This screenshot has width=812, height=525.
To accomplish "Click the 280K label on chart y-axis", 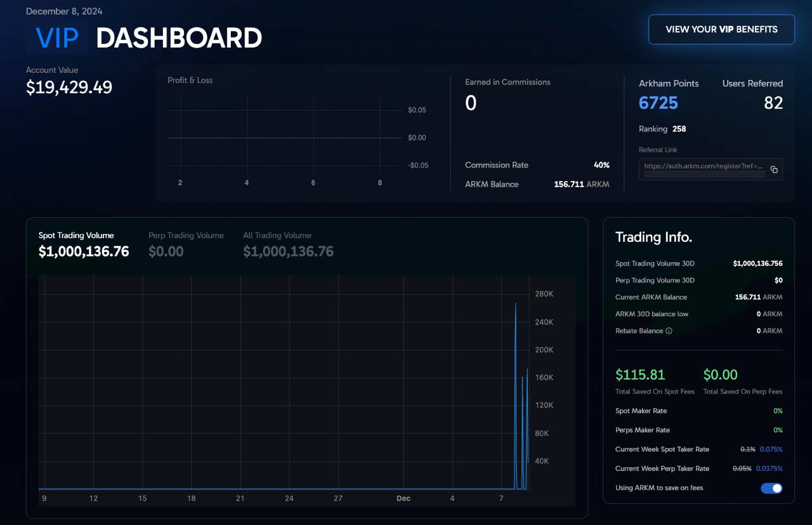I will 544,294.
